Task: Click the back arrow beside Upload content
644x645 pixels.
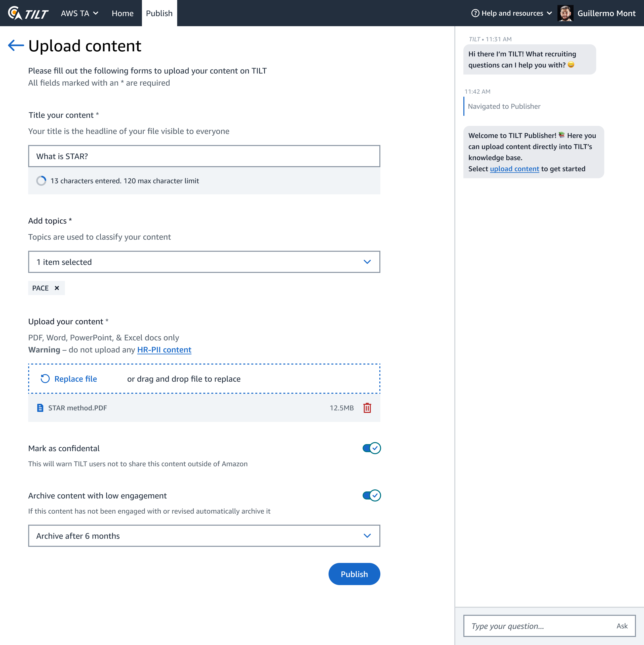Action: [x=16, y=45]
